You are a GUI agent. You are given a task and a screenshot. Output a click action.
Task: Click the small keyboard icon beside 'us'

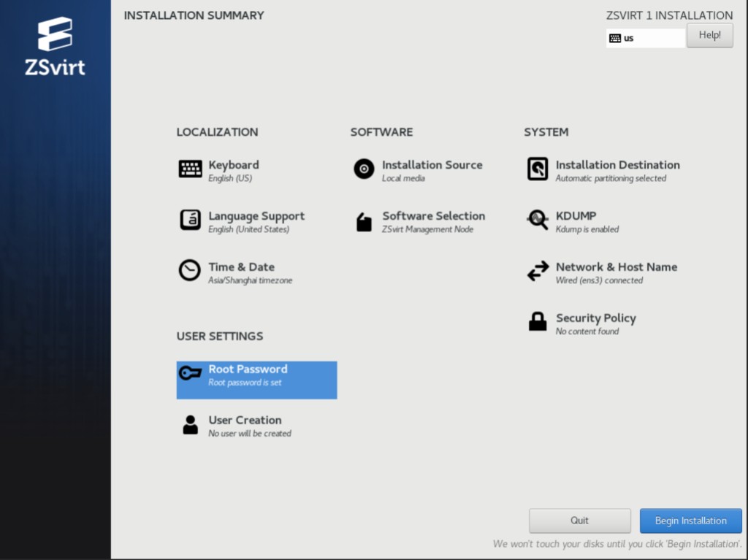pyautogui.click(x=615, y=38)
